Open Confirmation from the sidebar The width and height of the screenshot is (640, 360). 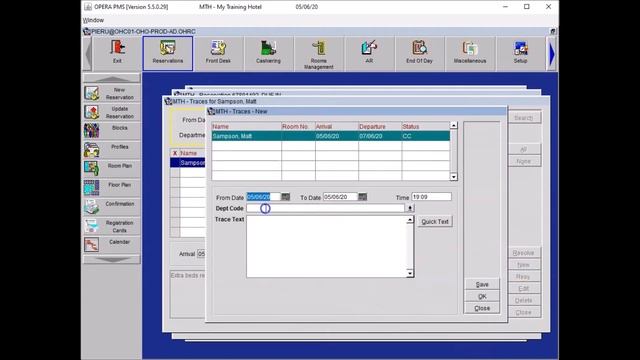112,207
